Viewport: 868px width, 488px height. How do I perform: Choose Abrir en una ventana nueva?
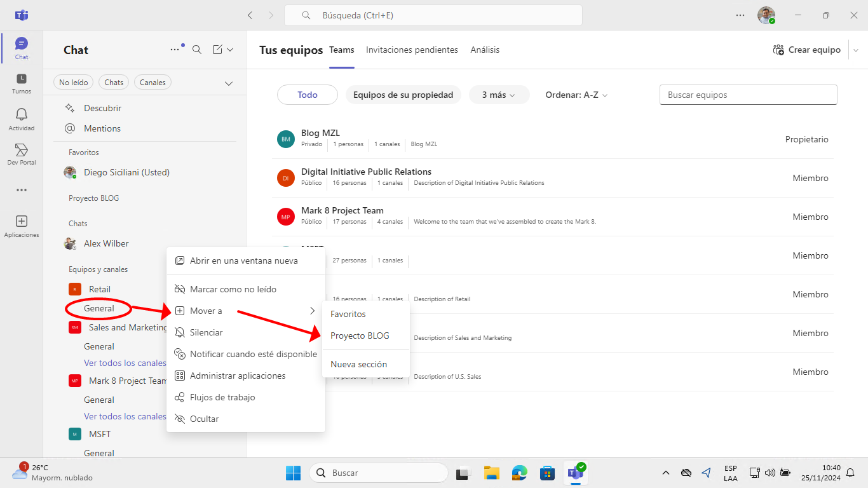pyautogui.click(x=246, y=261)
